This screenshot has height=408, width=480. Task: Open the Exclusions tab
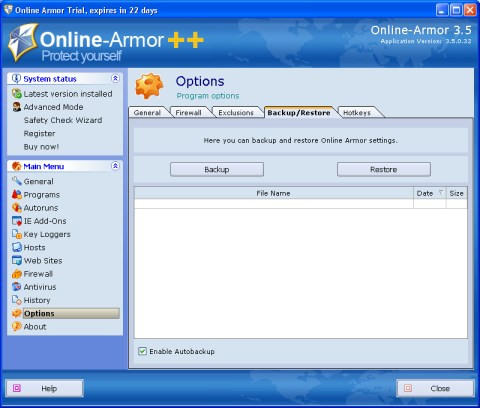click(x=236, y=113)
